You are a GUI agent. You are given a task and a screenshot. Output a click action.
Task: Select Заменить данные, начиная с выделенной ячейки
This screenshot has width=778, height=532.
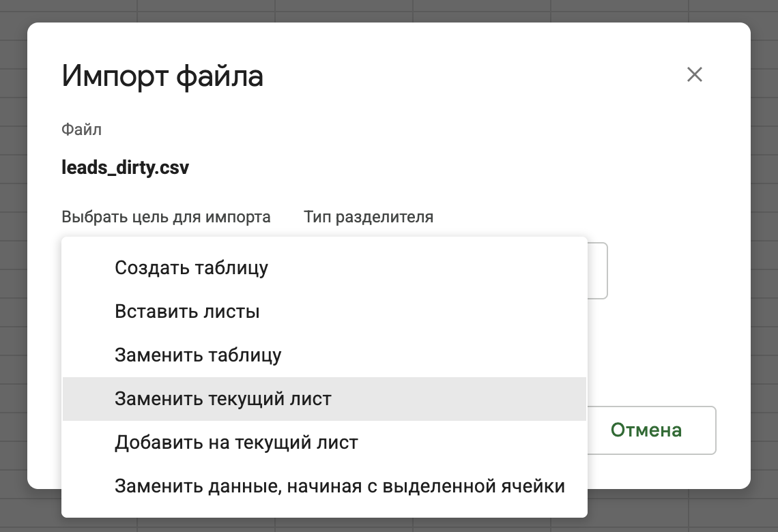(324, 486)
